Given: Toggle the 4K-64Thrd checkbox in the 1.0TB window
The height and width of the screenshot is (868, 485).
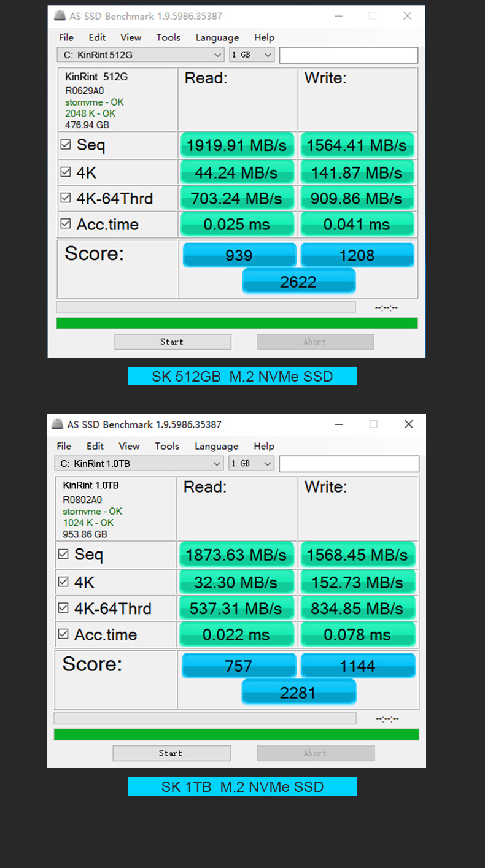Looking at the screenshot, I should [x=63, y=608].
